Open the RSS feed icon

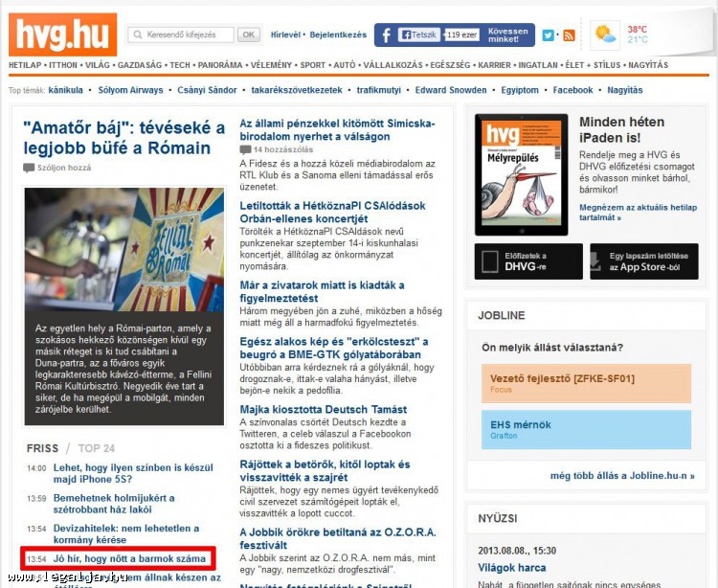569,35
